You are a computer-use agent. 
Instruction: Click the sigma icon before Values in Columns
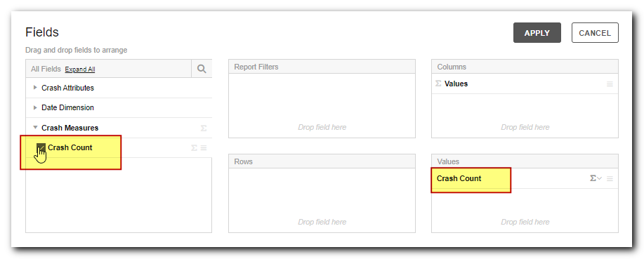coord(438,84)
